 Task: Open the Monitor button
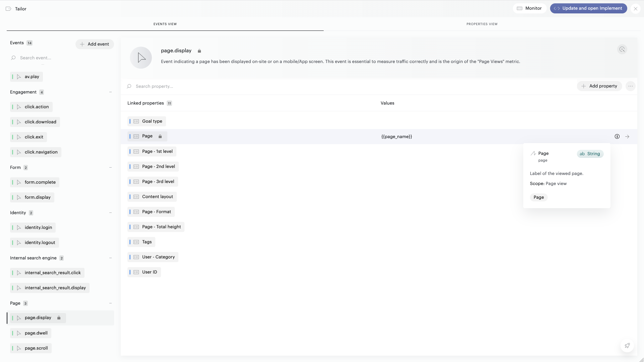point(529,8)
